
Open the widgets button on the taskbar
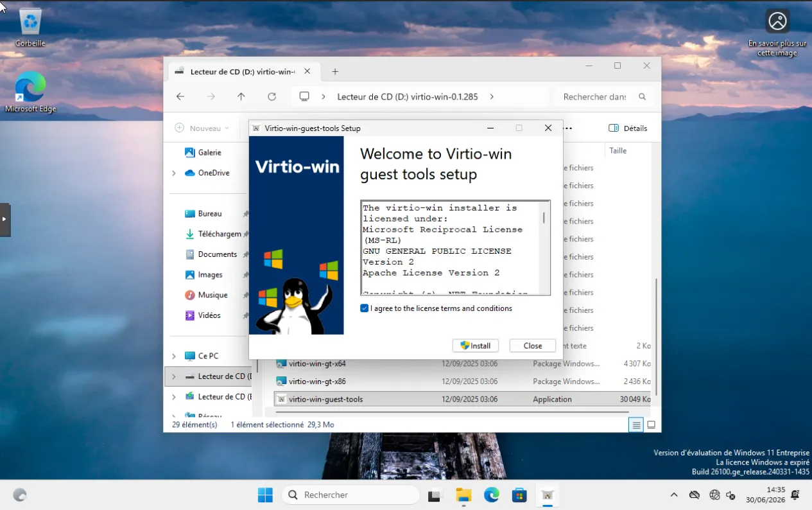20,495
